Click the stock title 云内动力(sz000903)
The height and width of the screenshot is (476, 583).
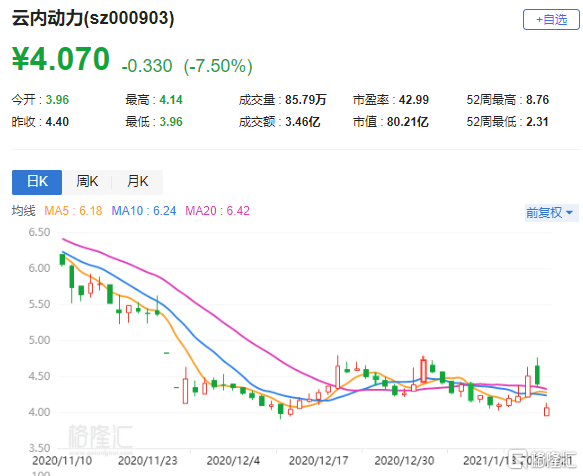tap(93, 18)
